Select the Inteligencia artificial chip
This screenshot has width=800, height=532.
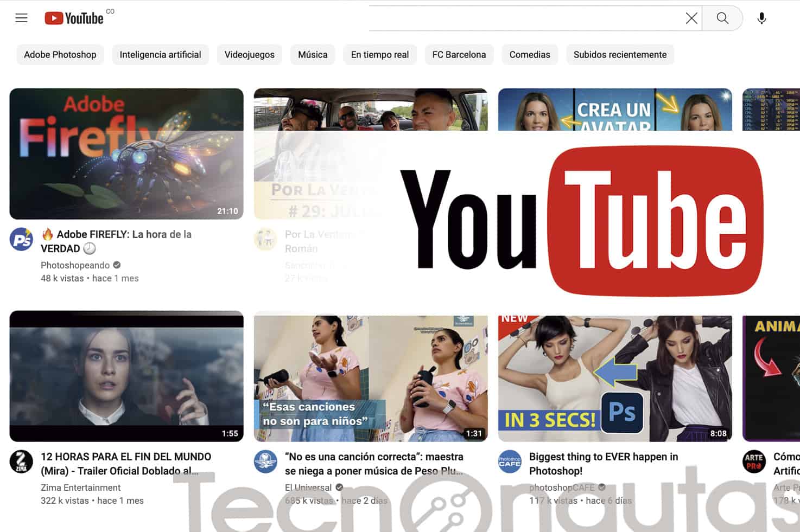coord(160,55)
